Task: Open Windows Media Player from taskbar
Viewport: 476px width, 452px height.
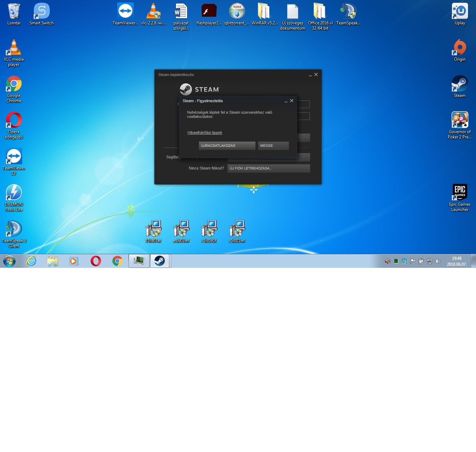Action: pos(74,261)
